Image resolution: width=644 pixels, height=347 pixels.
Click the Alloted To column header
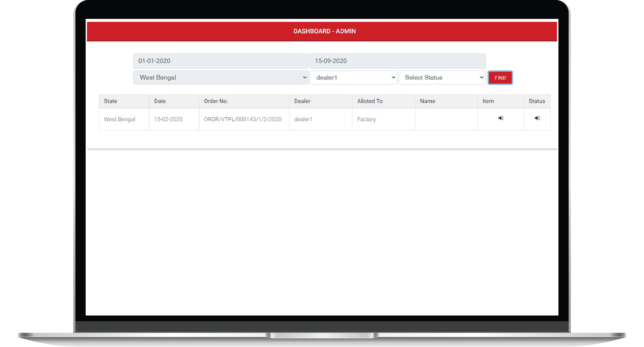(370, 101)
